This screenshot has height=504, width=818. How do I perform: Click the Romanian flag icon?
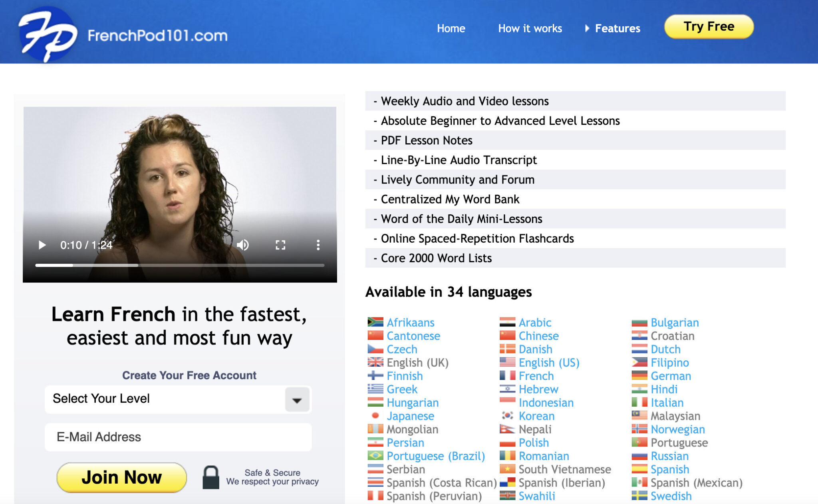[507, 455]
